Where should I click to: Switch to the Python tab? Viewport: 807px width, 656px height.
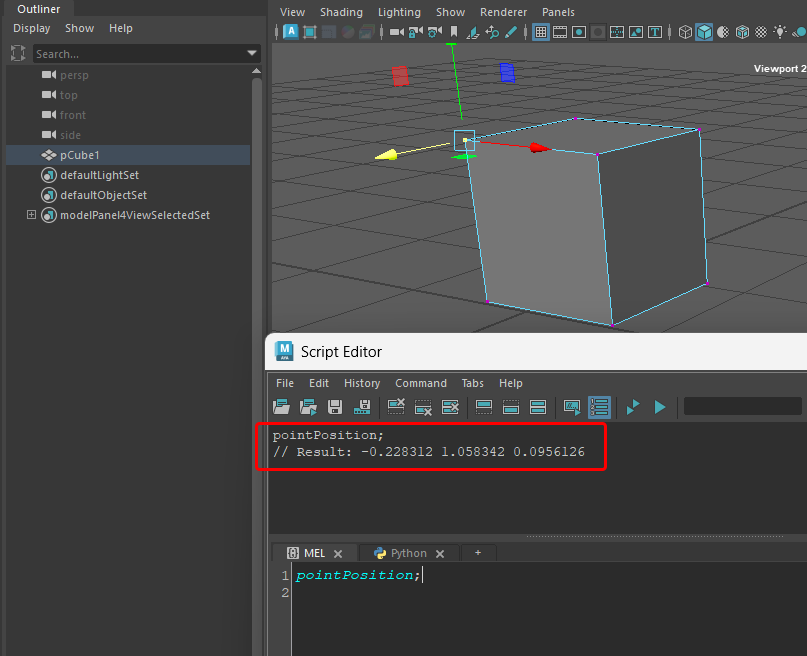tap(408, 553)
